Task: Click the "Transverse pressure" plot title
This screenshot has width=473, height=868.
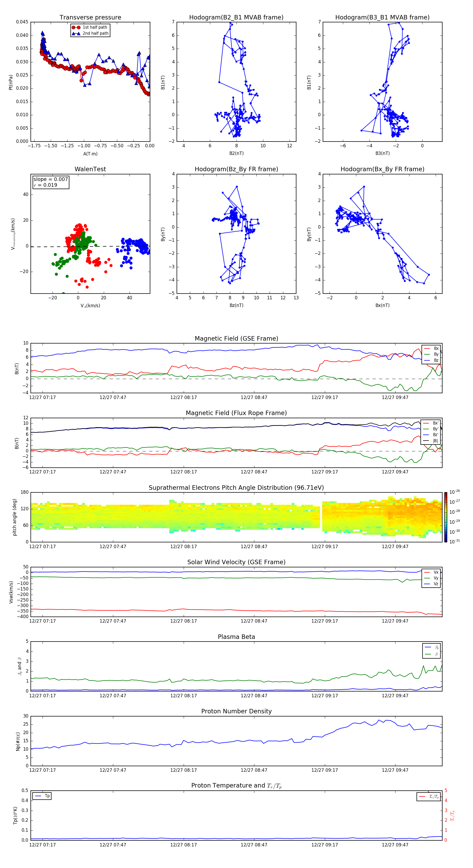Action: point(90,18)
